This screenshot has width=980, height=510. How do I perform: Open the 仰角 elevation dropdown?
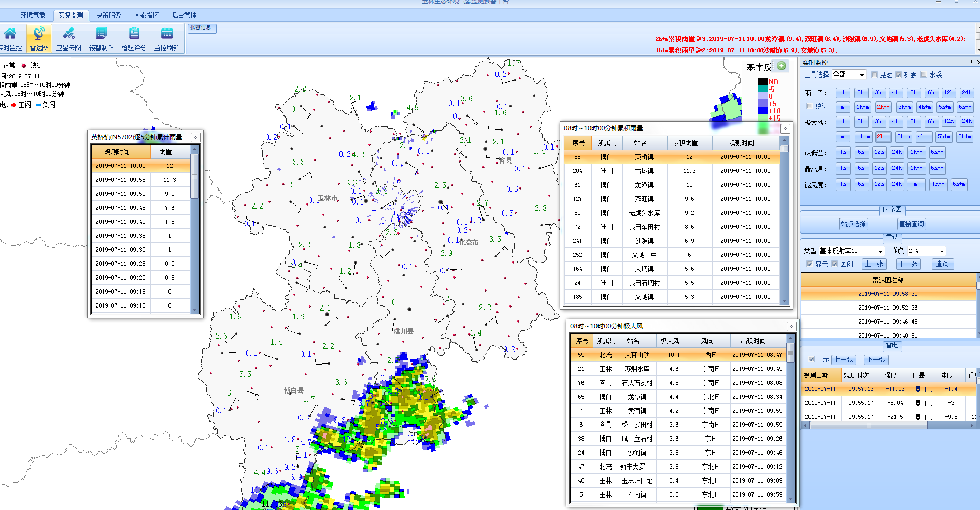[942, 251]
